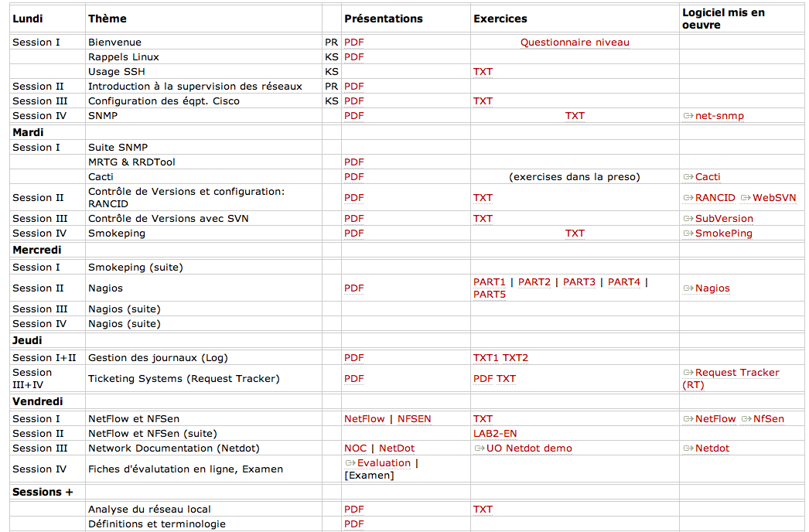
Task: Open the RANCID software link
Action: click(x=715, y=198)
